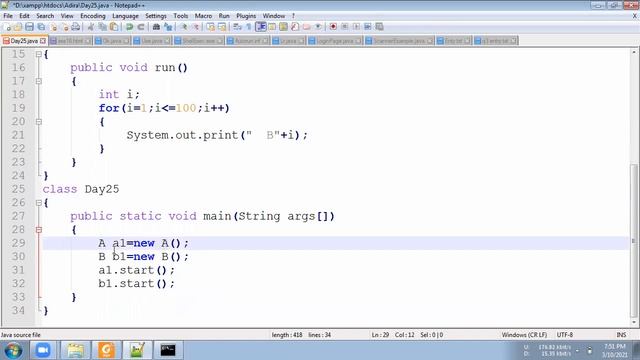Collapse class Day25 fold at line 26

click(x=38, y=202)
